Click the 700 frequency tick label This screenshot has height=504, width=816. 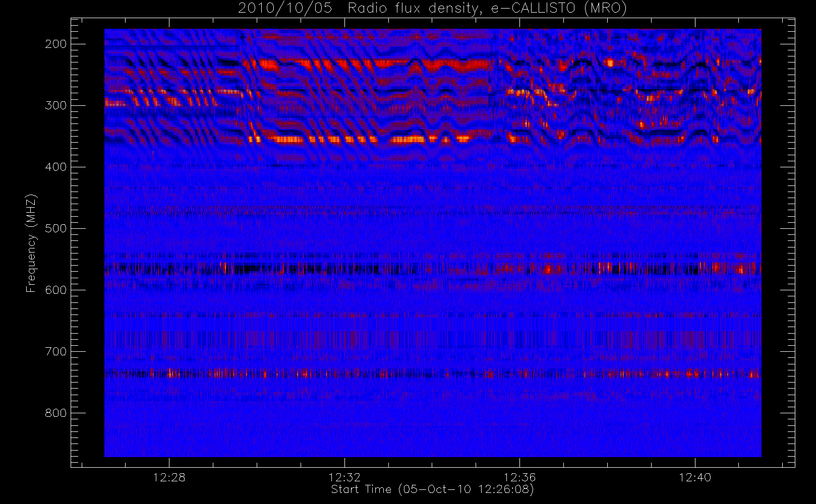tap(55, 351)
